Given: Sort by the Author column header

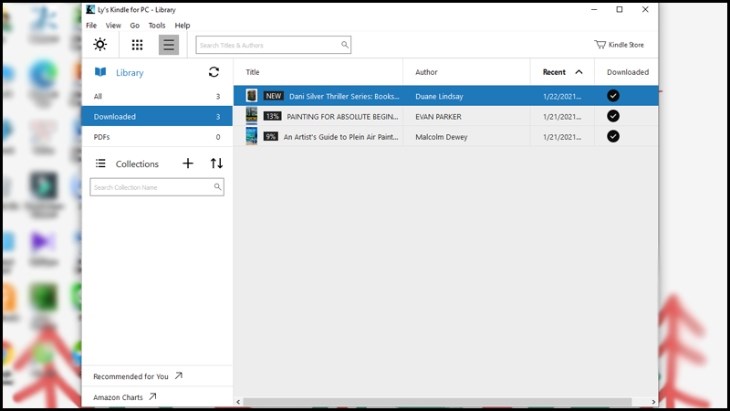Looking at the screenshot, I should tap(427, 72).
